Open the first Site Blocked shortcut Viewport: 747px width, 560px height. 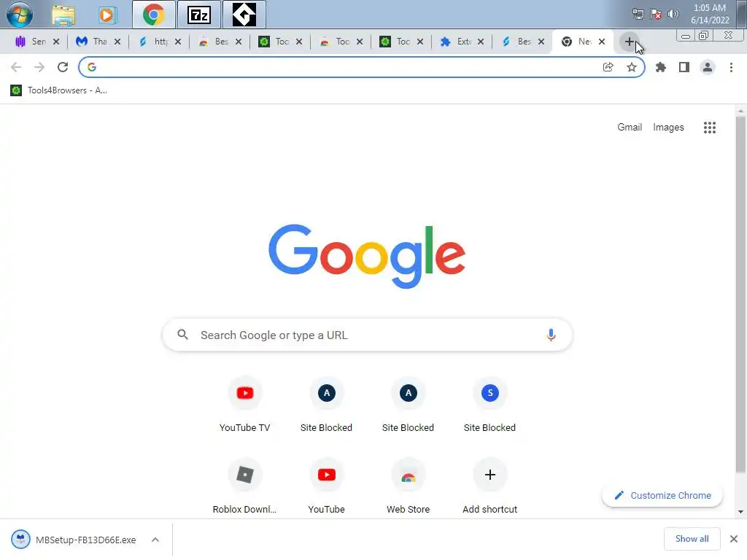coord(326,405)
